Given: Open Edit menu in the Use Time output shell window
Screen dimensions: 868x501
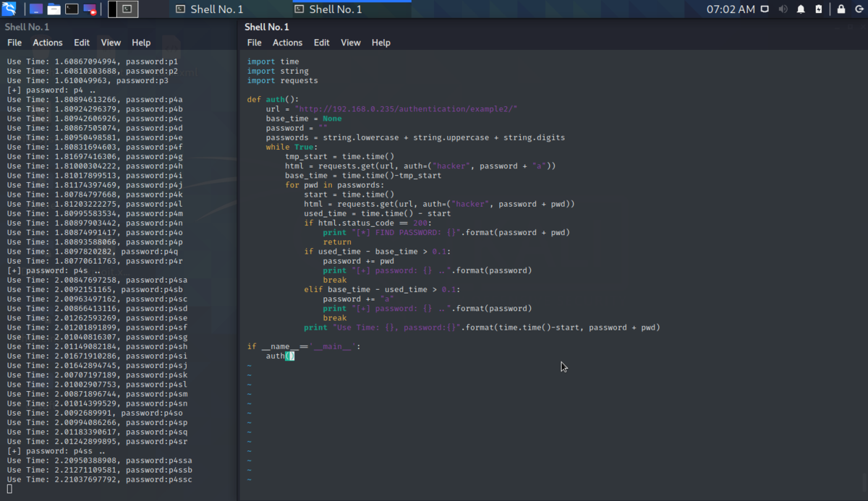Looking at the screenshot, I should click(82, 43).
